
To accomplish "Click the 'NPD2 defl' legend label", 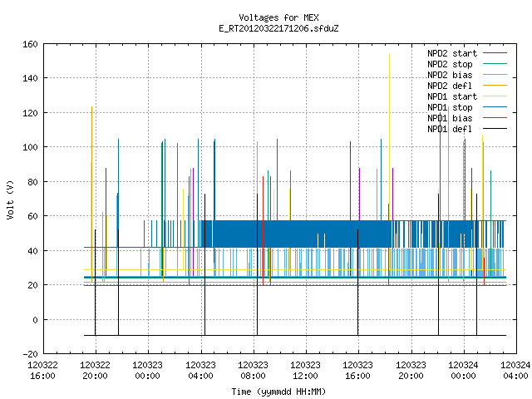I will tap(450, 86).
